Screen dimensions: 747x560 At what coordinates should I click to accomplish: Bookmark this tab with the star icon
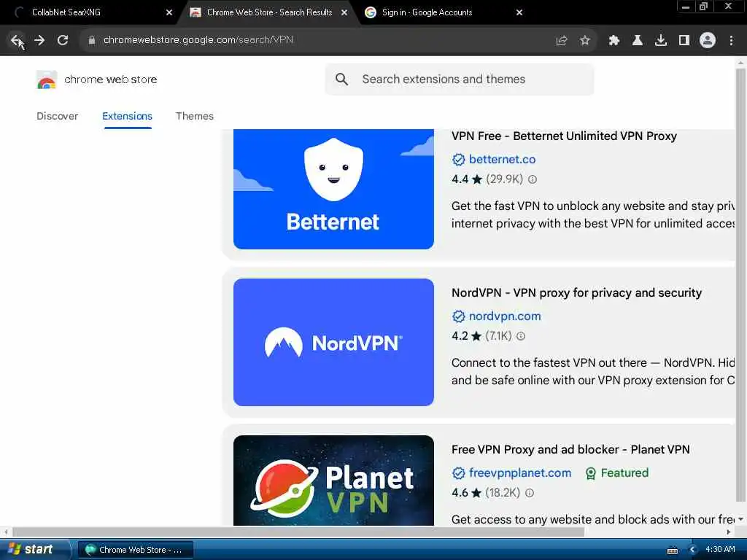click(585, 41)
